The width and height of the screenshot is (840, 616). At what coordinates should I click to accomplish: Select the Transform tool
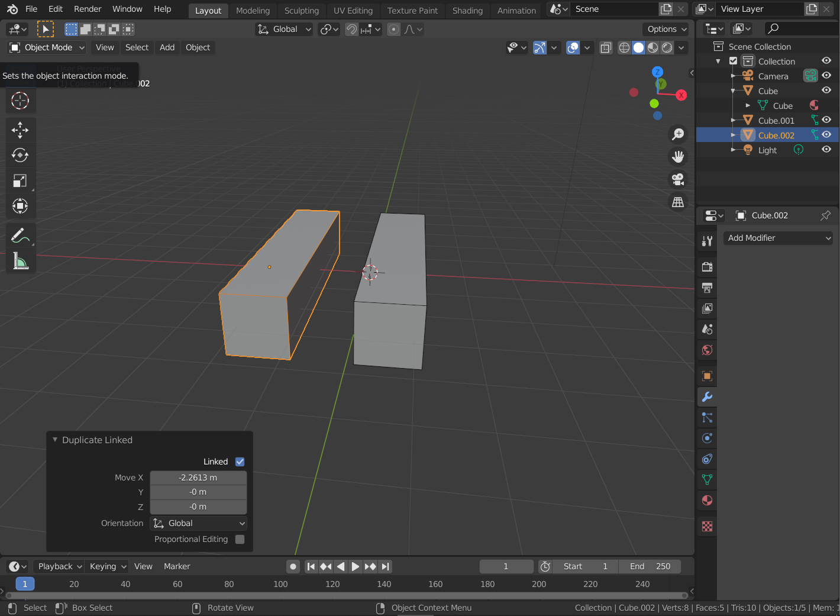point(20,206)
